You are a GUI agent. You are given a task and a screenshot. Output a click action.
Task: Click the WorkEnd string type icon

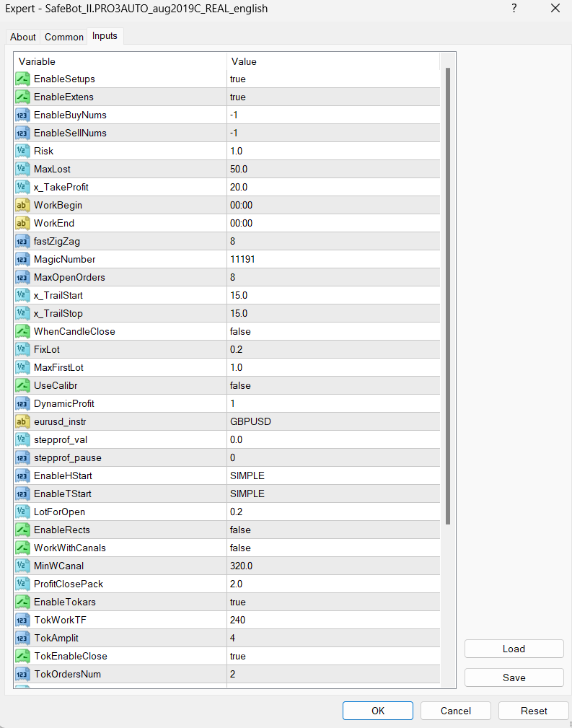point(23,224)
